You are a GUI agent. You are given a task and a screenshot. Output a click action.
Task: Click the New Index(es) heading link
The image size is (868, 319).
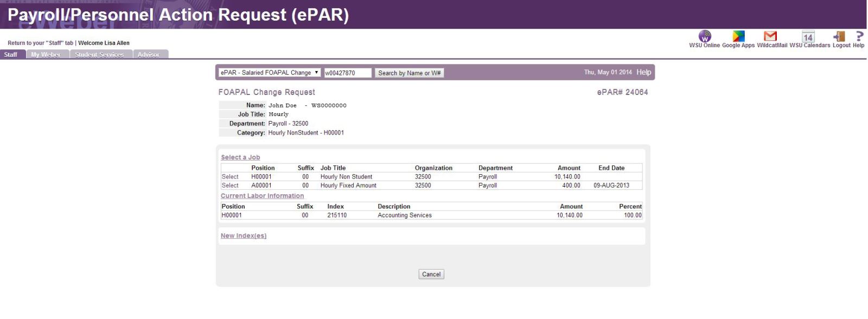click(x=244, y=236)
